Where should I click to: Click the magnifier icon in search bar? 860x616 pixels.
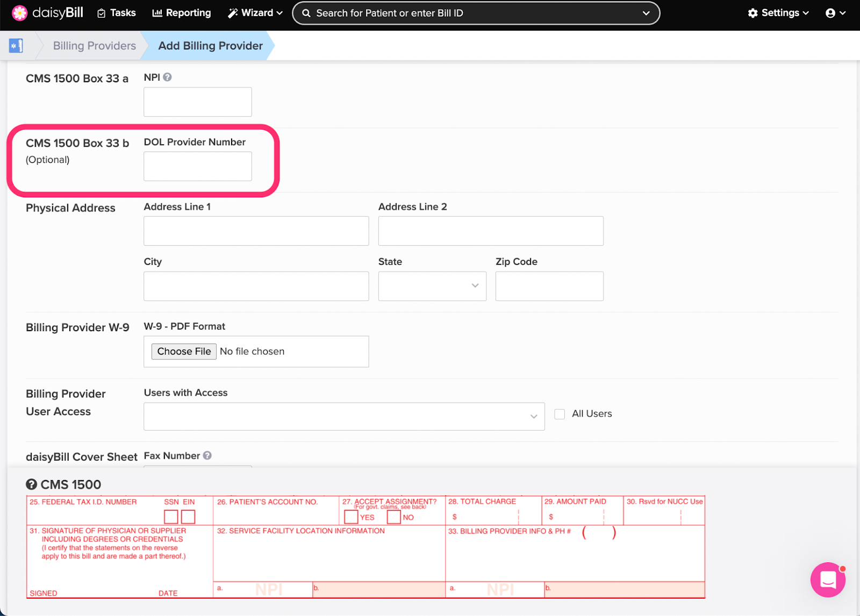pyautogui.click(x=306, y=13)
